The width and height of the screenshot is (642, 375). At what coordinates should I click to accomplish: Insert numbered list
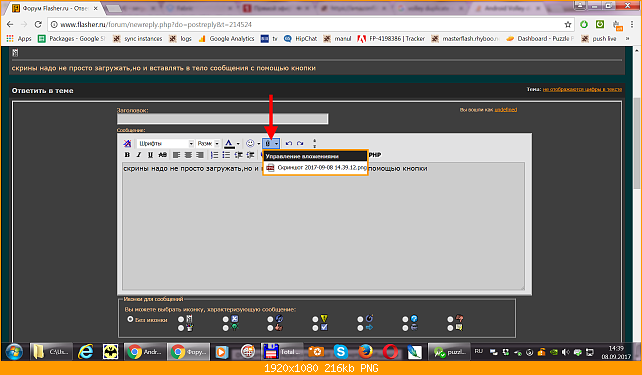(214, 155)
